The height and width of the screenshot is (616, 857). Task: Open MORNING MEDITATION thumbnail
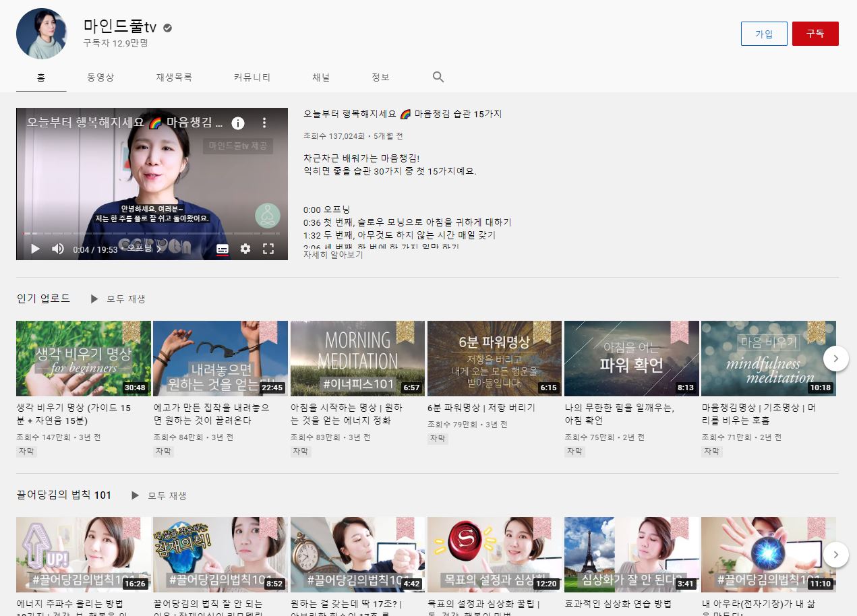tap(358, 359)
